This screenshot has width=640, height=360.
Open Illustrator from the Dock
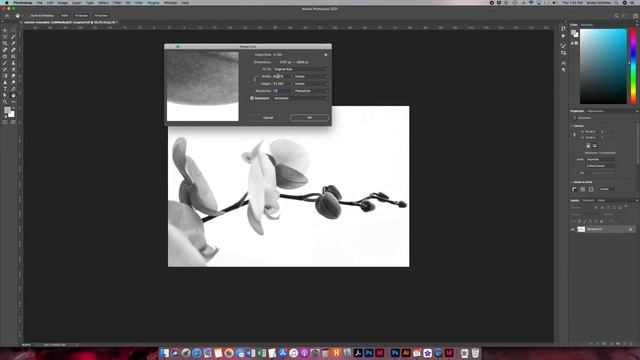[x=406, y=353]
